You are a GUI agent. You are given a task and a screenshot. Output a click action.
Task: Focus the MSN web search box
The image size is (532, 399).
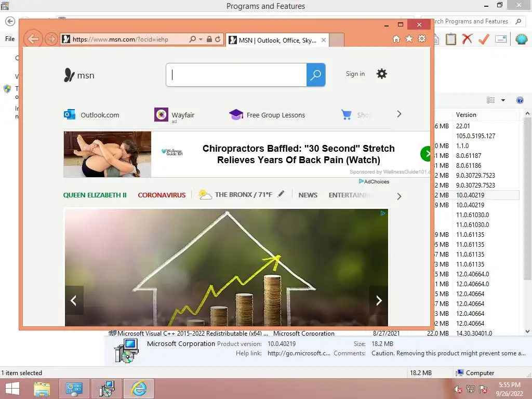point(236,75)
